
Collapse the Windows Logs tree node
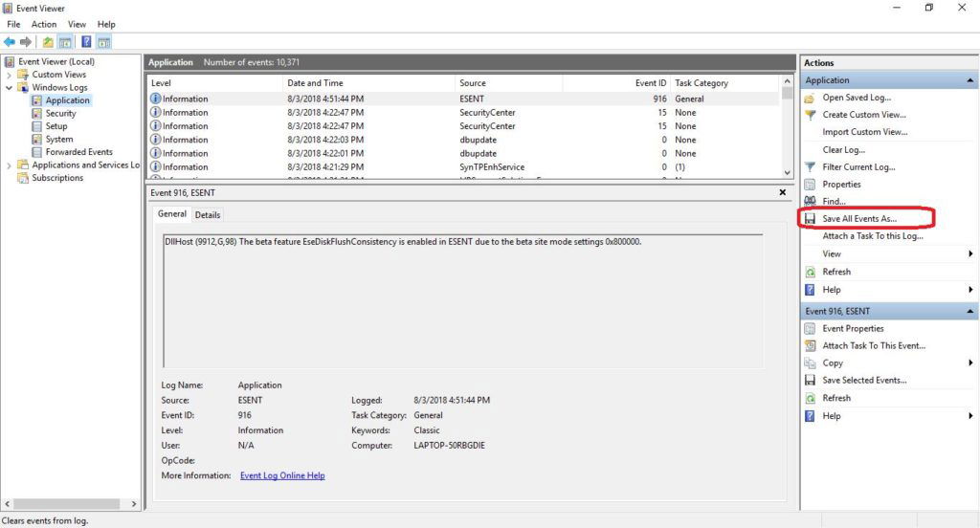[9, 87]
